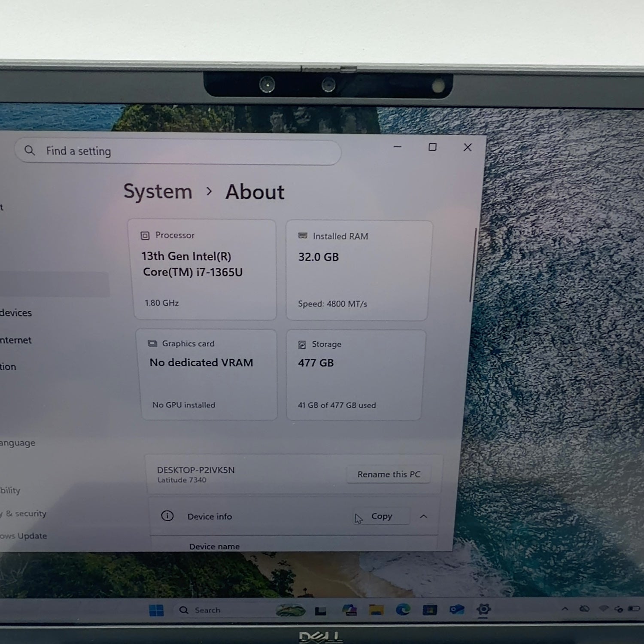This screenshot has height=644, width=644.
Task: Click the 477 GB storage value
Action: [x=316, y=363]
